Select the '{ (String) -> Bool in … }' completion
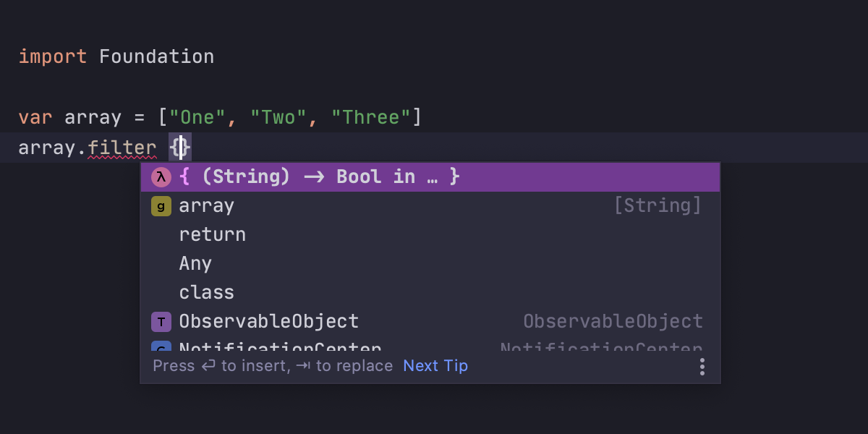This screenshot has width=868, height=434. point(319,177)
